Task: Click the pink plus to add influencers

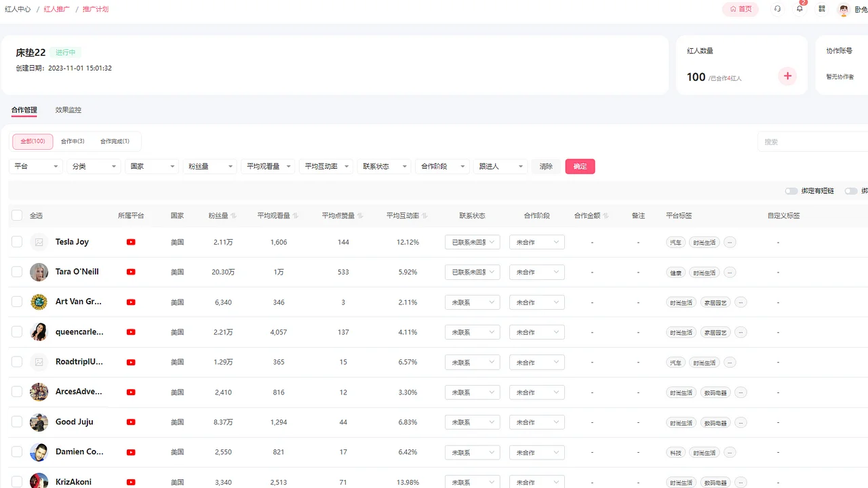Action: [x=787, y=76]
